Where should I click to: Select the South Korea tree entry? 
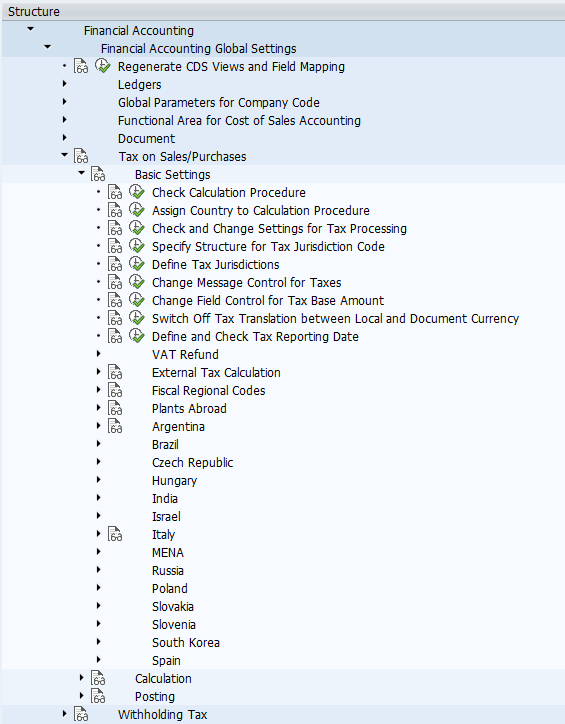[186, 643]
